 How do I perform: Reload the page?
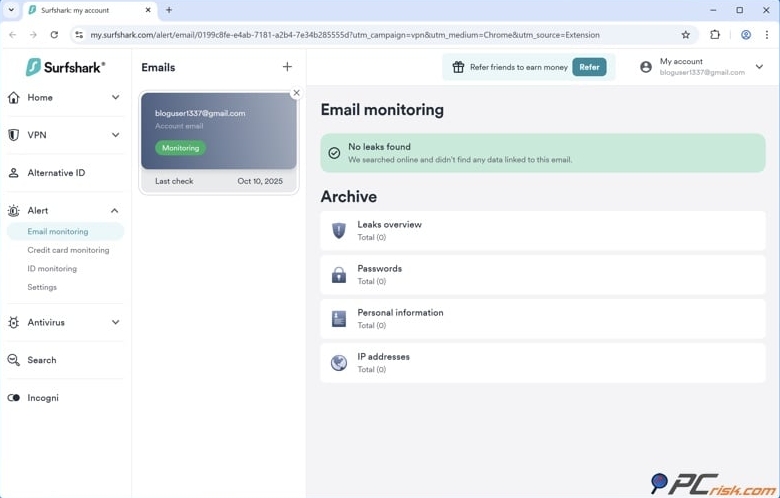pyautogui.click(x=54, y=35)
